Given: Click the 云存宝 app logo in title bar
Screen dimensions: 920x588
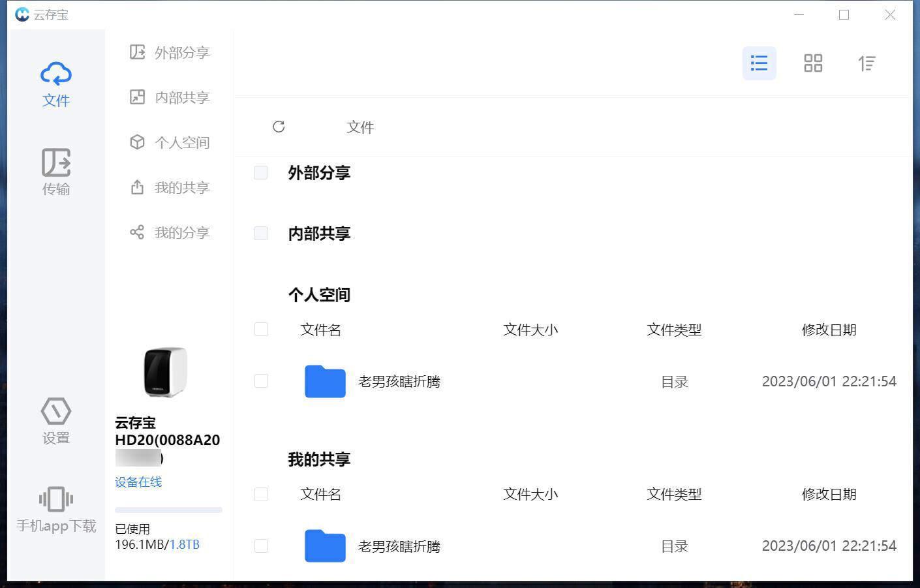Looking at the screenshot, I should pyautogui.click(x=22, y=14).
